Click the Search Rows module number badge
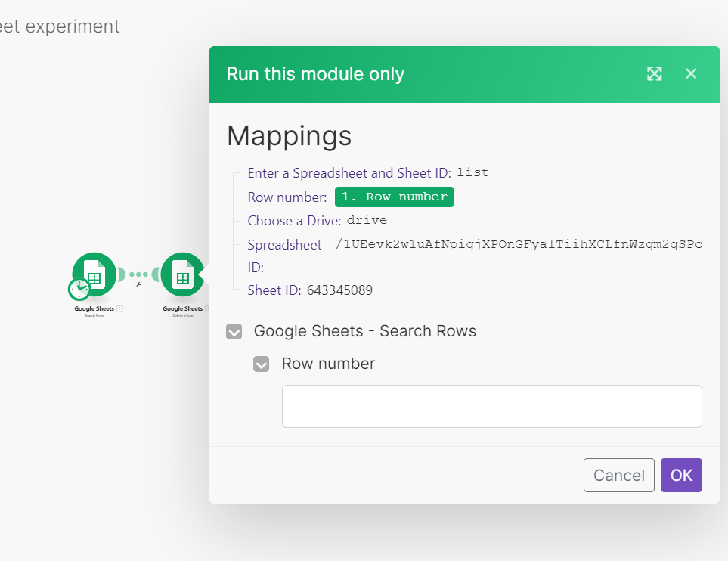Image resolution: width=728 pixels, height=561 pixels. [x=119, y=308]
